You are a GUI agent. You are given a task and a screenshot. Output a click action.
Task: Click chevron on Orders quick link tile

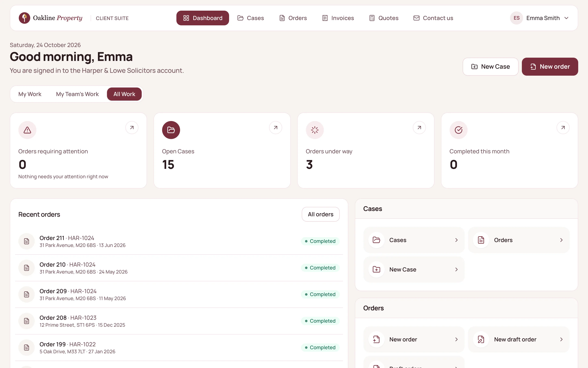pos(561,240)
